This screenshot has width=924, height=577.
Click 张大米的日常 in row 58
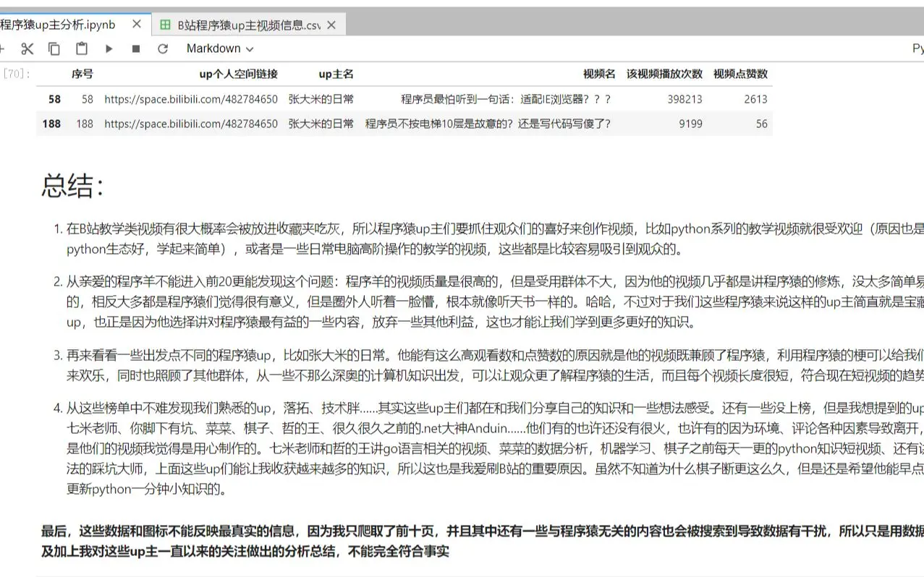(321, 99)
